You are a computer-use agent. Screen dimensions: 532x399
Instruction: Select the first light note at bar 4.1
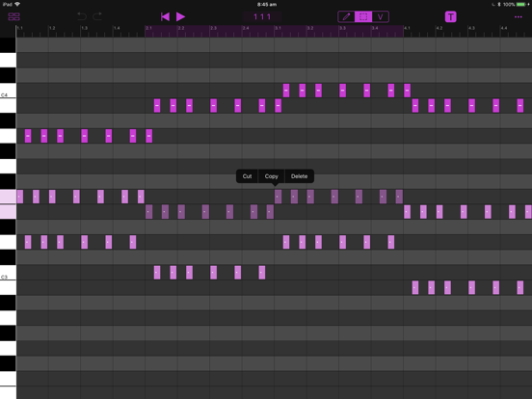tap(407, 212)
